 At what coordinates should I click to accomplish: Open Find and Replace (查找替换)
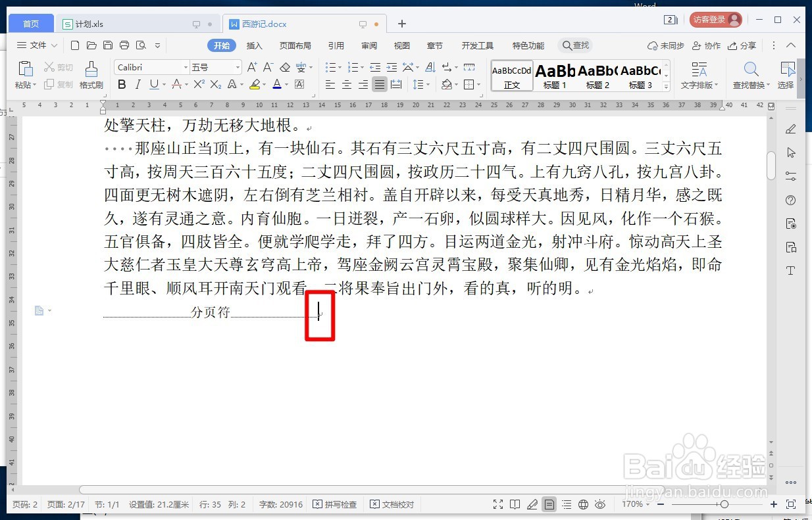pos(750,74)
